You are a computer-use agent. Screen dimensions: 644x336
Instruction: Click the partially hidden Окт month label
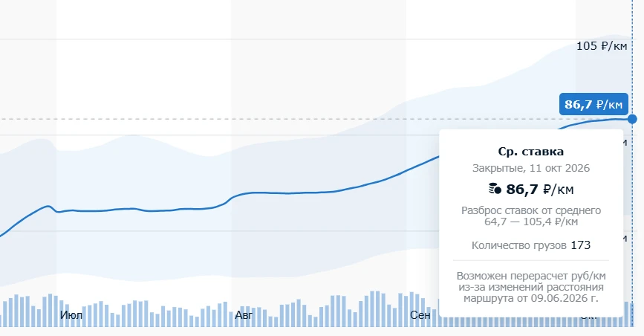589,318
